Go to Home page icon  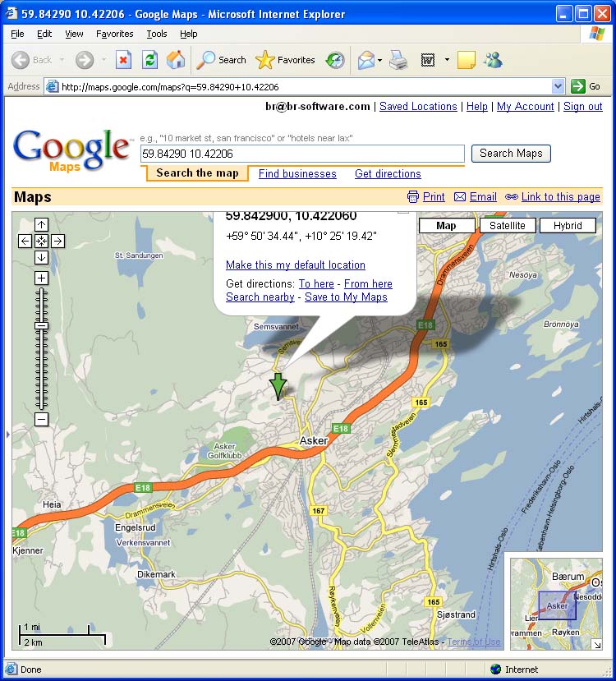[176, 60]
